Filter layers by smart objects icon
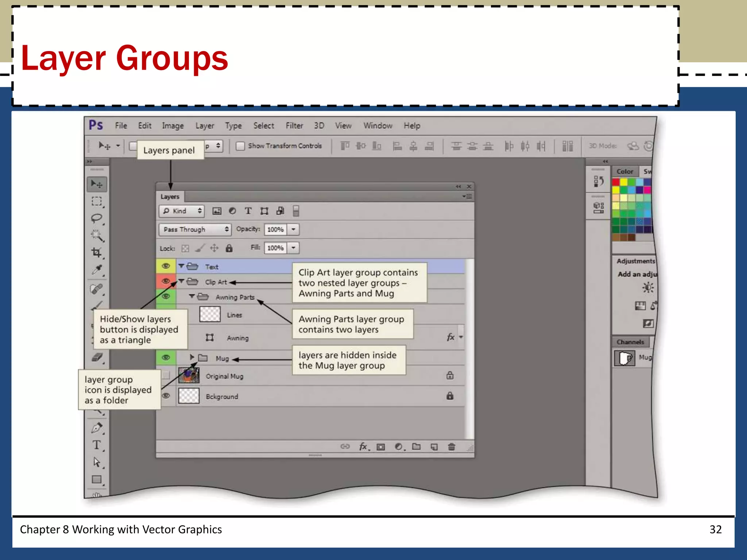 280,211
